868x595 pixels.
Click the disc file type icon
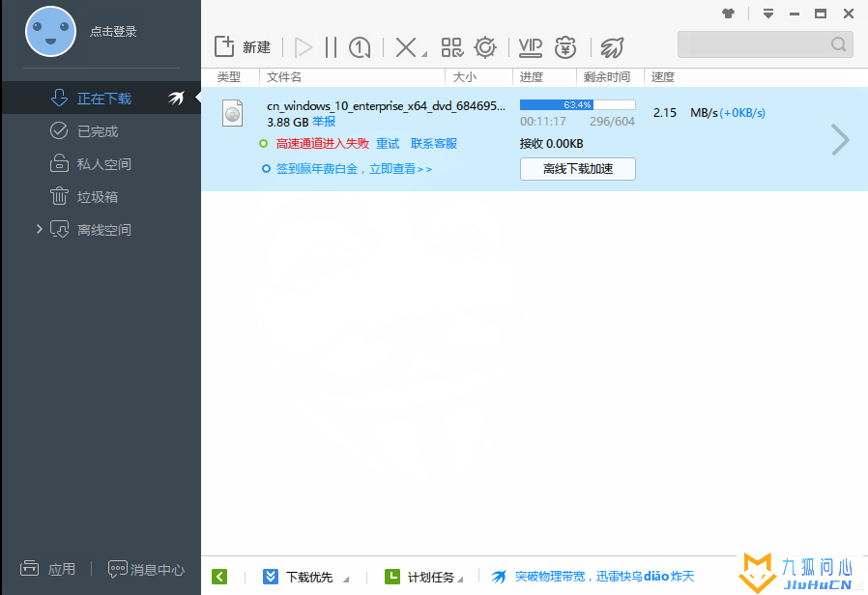233,113
